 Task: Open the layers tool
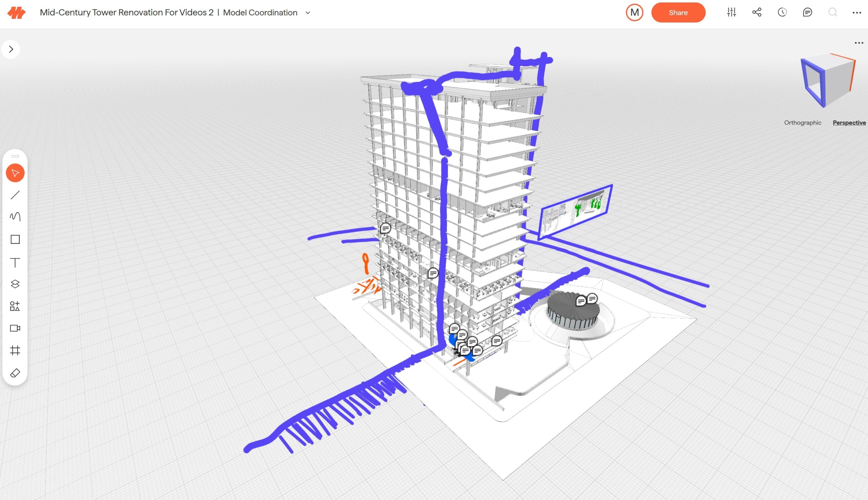[x=15, y=284]
